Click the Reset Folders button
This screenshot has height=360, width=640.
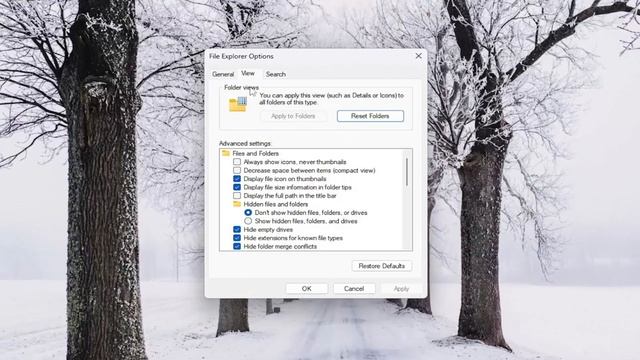coord(370,116)
